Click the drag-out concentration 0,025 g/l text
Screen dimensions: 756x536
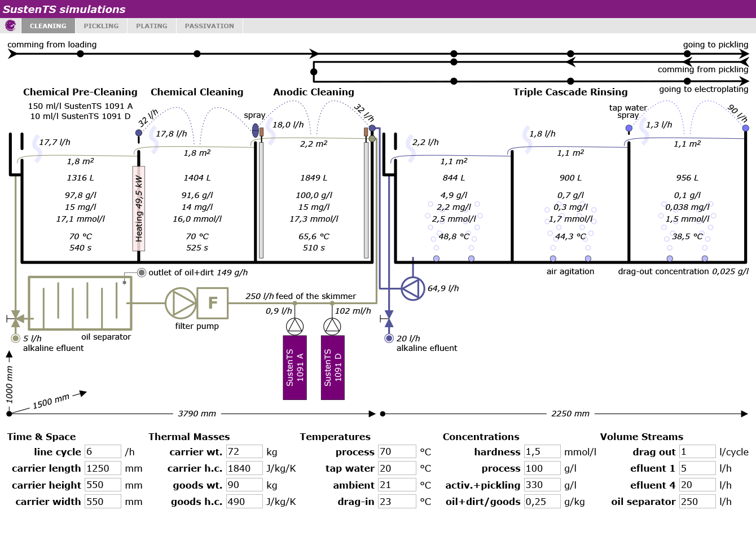click(683, 271)
